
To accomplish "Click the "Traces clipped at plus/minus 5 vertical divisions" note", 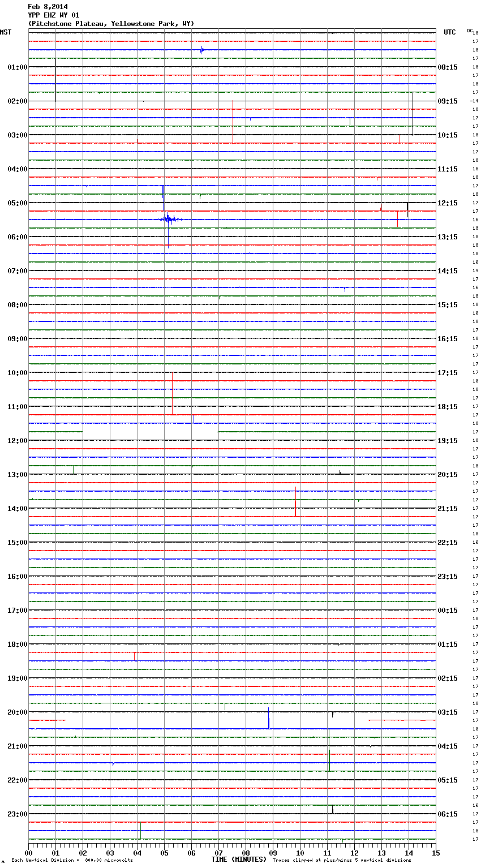I will tap(342, 861).
